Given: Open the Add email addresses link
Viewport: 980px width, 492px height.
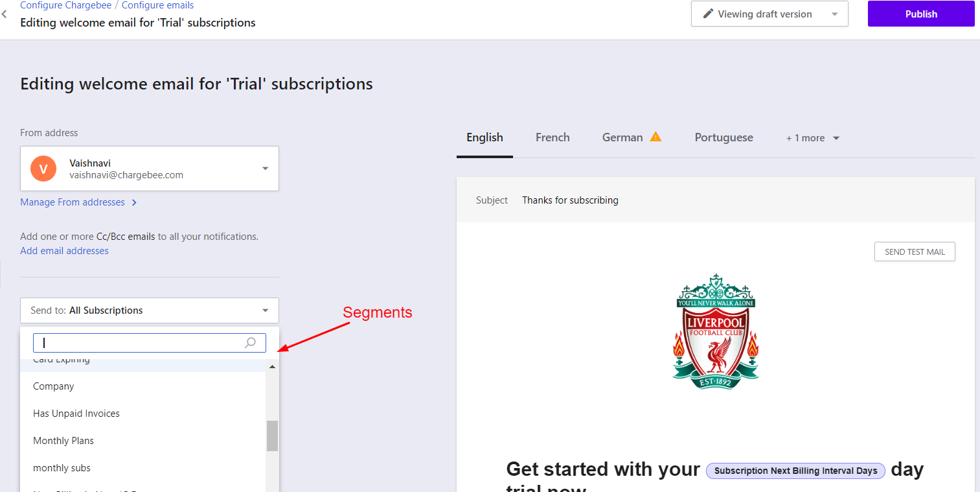Looking at the screenshot, I should 64,251.
